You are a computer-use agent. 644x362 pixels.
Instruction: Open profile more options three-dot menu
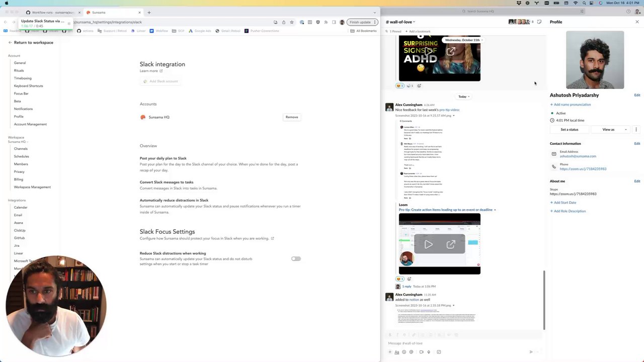click(636, 130)
